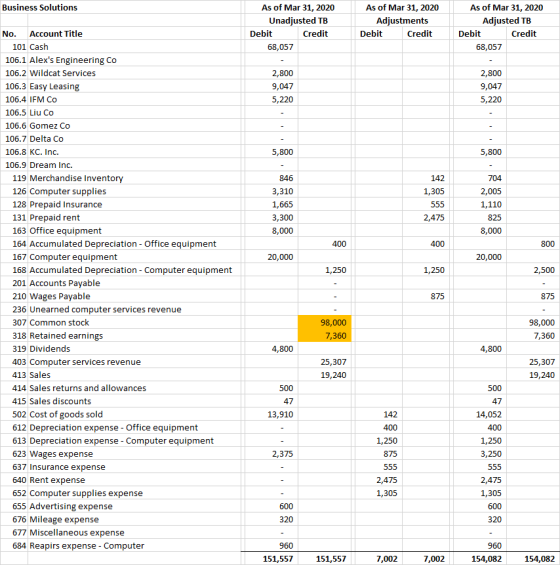
Task: Click the 'Prepaid Insurance' account title
Action: 66,204
